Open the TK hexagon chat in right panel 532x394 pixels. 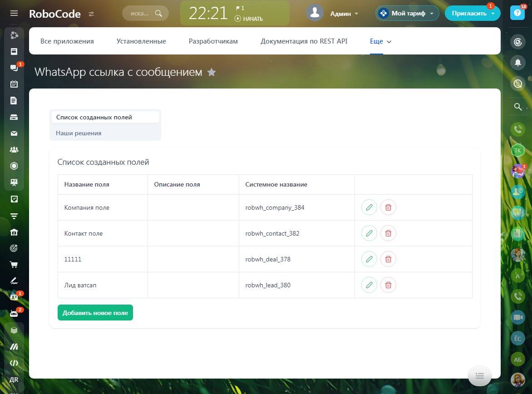518,150
